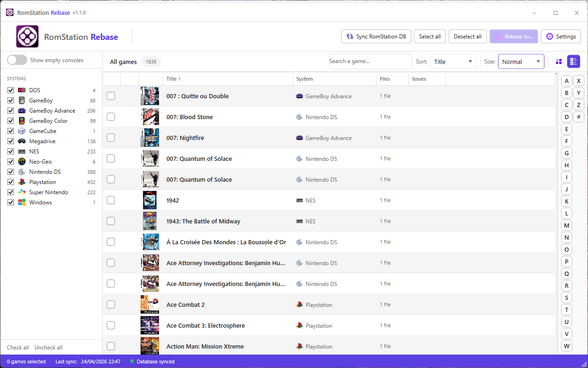Jump to letter M in alphabet index
Screen dimensions: 588x368
[566, 226]
